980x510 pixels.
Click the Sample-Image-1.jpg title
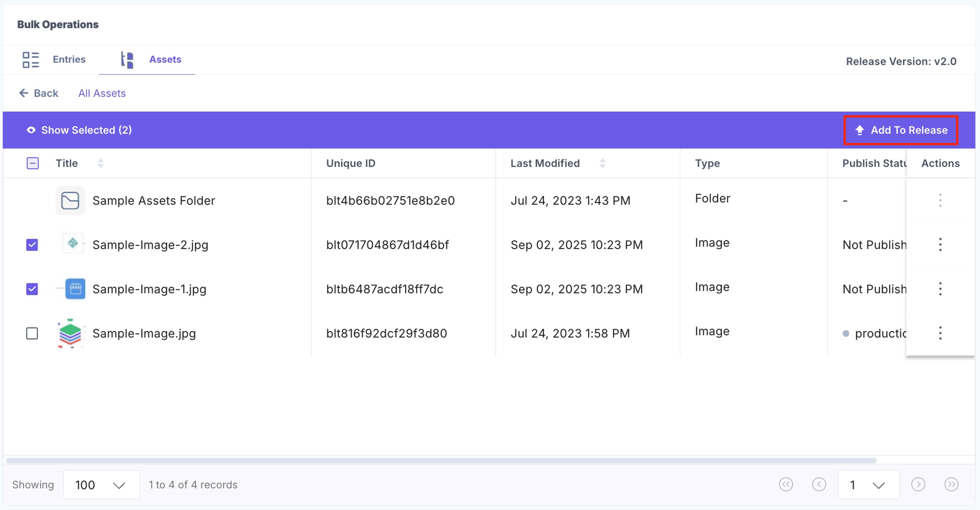[x=150, y=289]
